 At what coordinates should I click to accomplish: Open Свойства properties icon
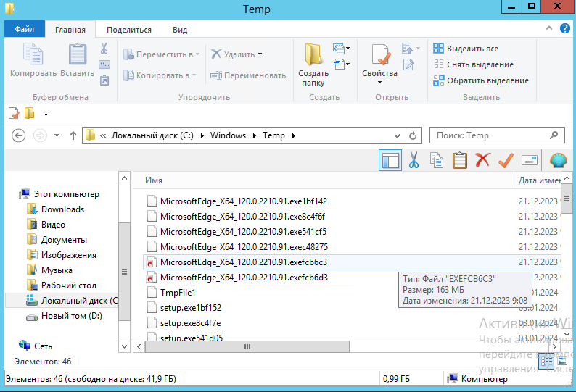click(380, 55)
